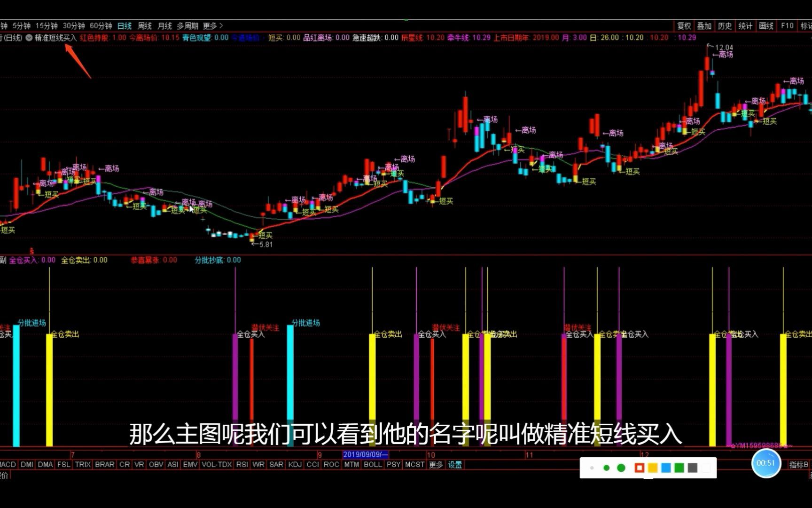
Task: Open the 叠加 overlay function
Action: [704, 26]
